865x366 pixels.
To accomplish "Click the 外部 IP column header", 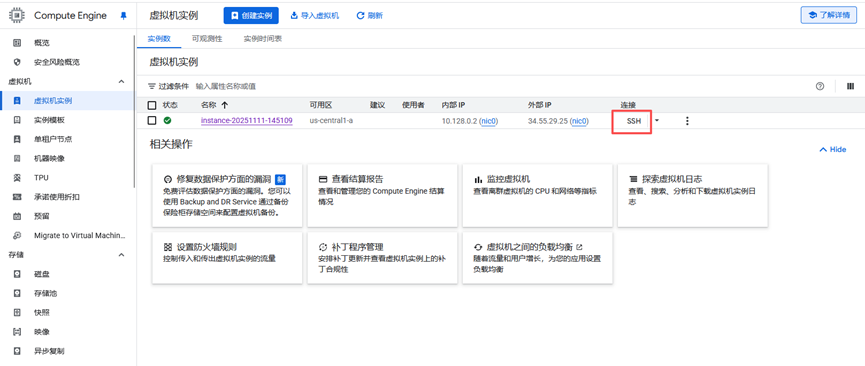I will click(x=540, y=105).
